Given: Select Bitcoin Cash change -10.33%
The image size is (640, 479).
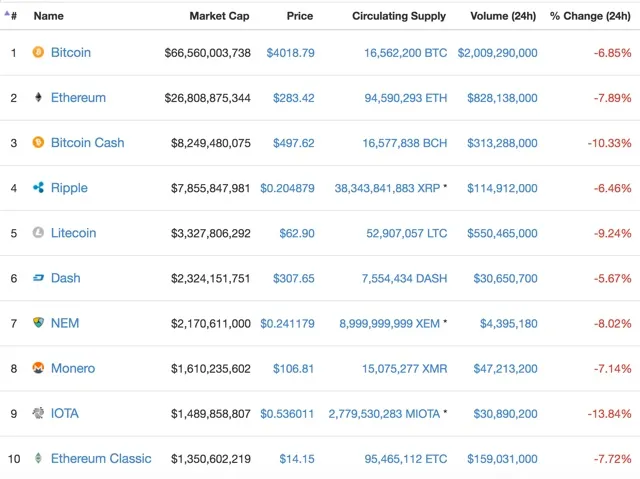Looking at the screenshot, I should tap(609, 143).
